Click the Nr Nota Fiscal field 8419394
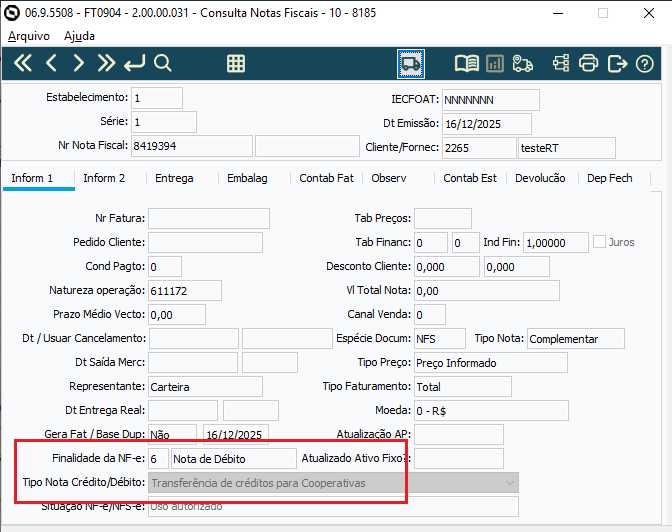The width and height of the screenshot is (672, 532). click(192, 146)
